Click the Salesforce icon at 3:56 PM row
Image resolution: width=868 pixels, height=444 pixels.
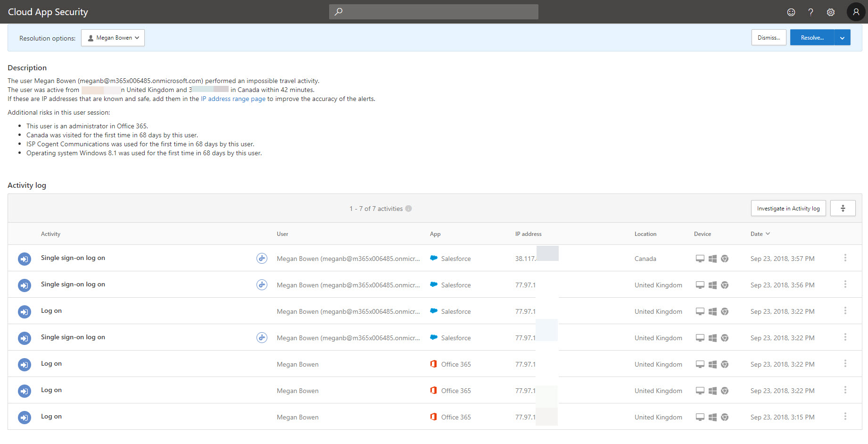tap(434, 285)
